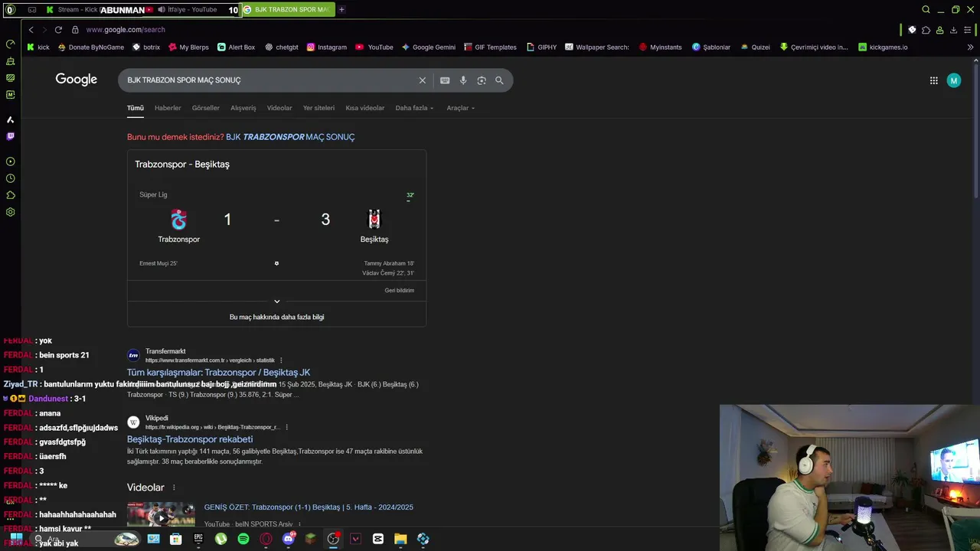Open the kickgames.io bookmark
This screenshot has width=980, height=551.
pyautogui.click(x=883, y=47)
